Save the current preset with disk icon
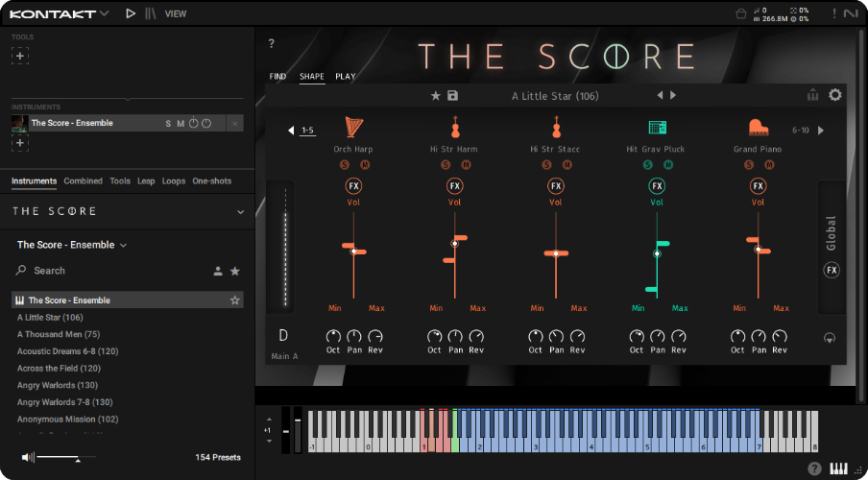The image size is (868, 480). click(453, 96)
